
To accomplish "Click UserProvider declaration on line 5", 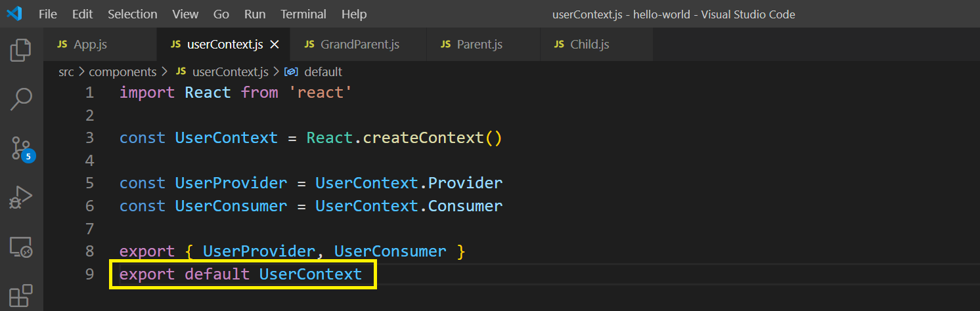I will pyautogui.click(x=231, y=183).
